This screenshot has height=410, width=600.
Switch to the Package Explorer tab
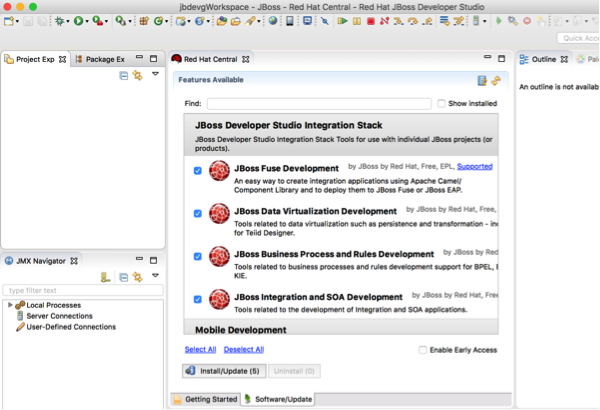pyautogui.click(x=100, y=59)
